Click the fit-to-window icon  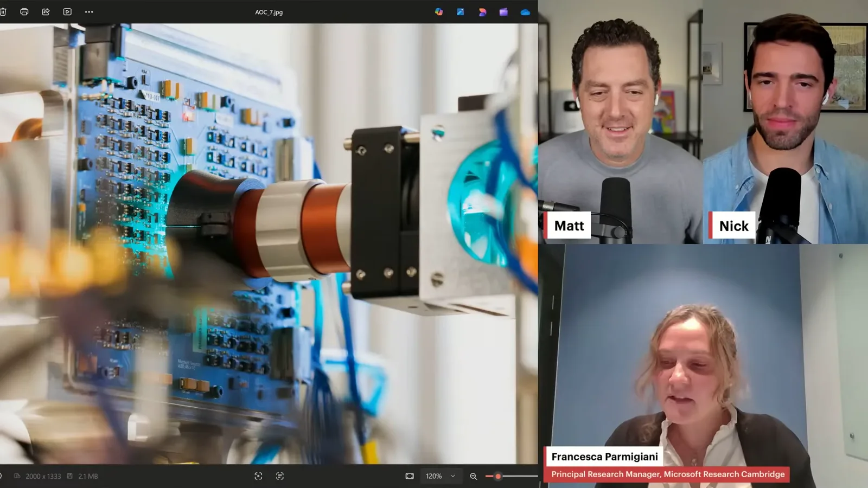410,476
